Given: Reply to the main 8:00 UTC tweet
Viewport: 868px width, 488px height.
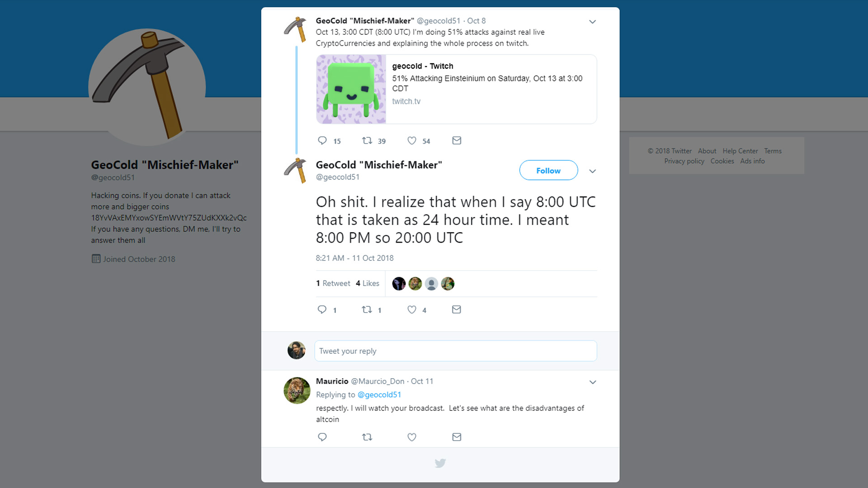Looking at the screenshot, I should coord(322,310).
